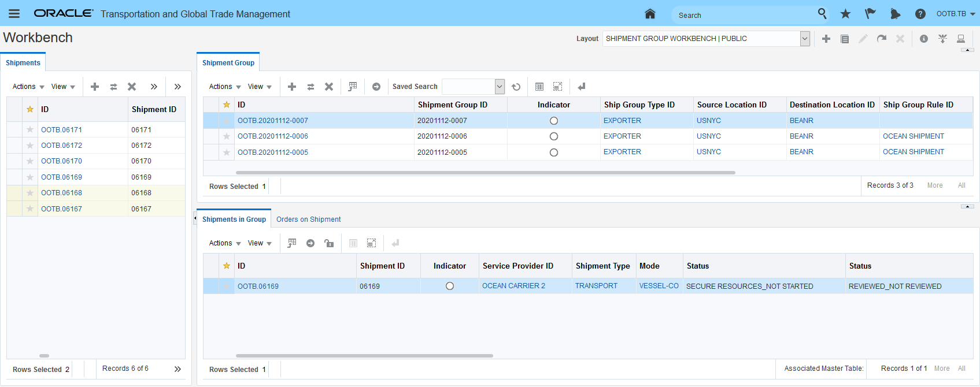
Task: Open the Help question mark icon
Action: [x=920, y=14]
